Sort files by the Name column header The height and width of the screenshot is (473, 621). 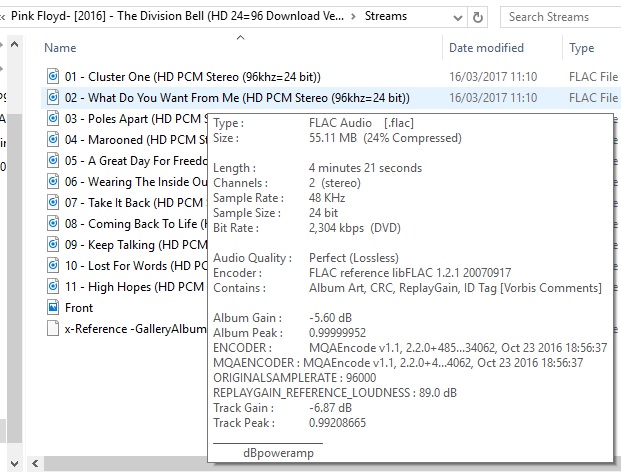point(60,48)
